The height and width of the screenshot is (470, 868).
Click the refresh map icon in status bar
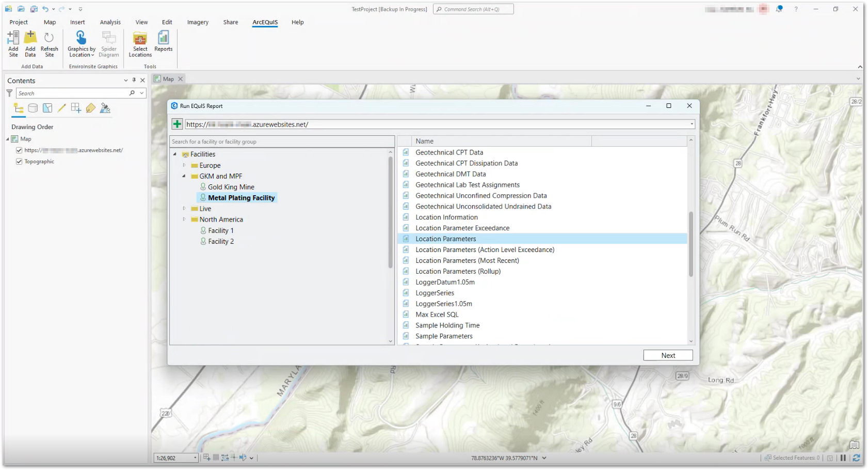pyautogui.click(x=856, y=458)
